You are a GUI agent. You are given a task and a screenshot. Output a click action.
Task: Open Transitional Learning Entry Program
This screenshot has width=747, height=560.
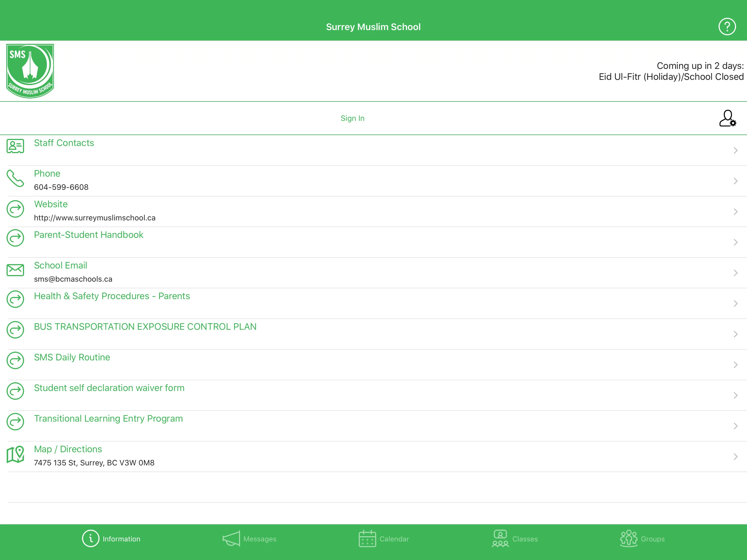108,418
